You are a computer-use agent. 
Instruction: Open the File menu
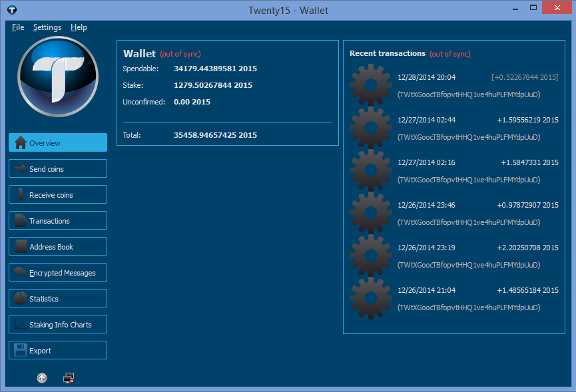click(17, 27)
